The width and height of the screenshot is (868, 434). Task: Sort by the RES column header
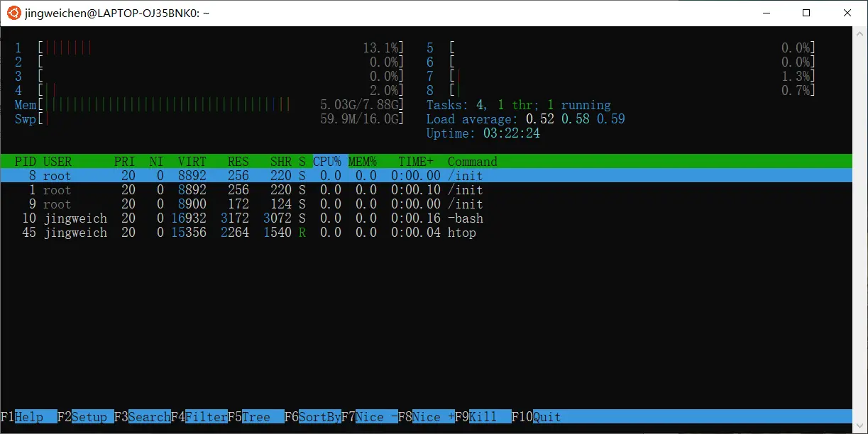point(238,162)
